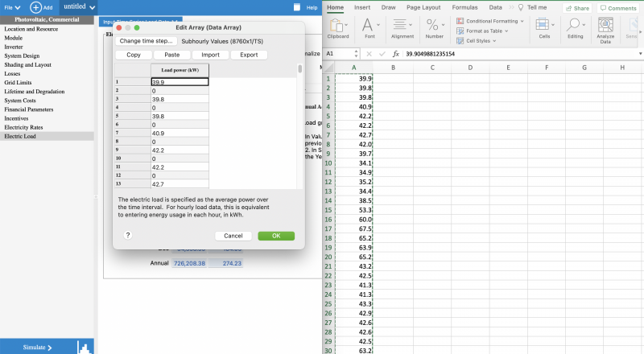Image resolution: width=644 pixels, height=354 pixels.
Task: Click the Change time step button
Action: point(146,40)
